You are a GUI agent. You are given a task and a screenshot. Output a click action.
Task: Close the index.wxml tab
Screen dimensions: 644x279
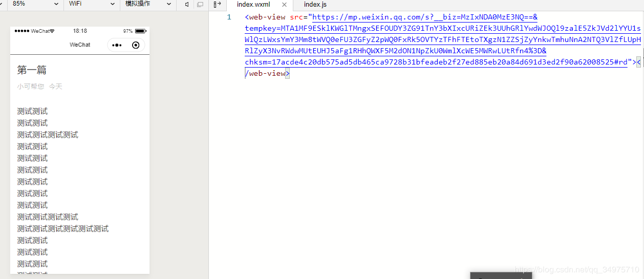[285, 5]
